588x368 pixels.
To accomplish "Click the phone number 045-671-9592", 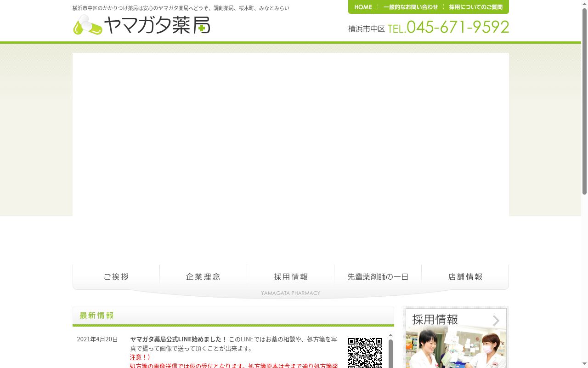I will (x=458, y=27).
